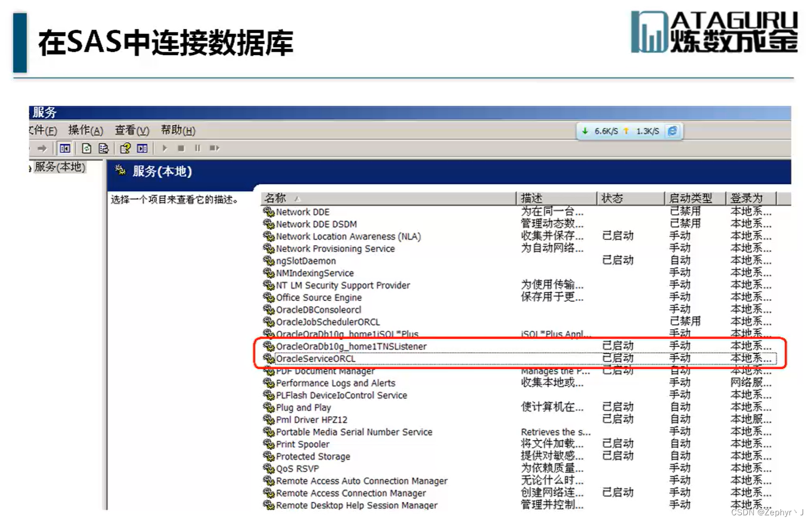
Task: Select the OracleOraDb10g_home1TNSListener service
Action: [351, 346]
